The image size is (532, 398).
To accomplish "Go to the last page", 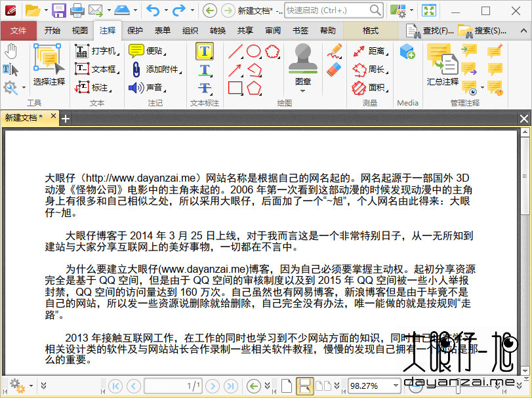I will coord(231,386).
